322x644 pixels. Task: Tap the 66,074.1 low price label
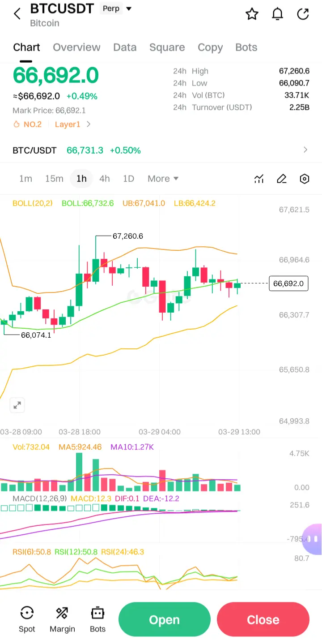tap(36, 335)
